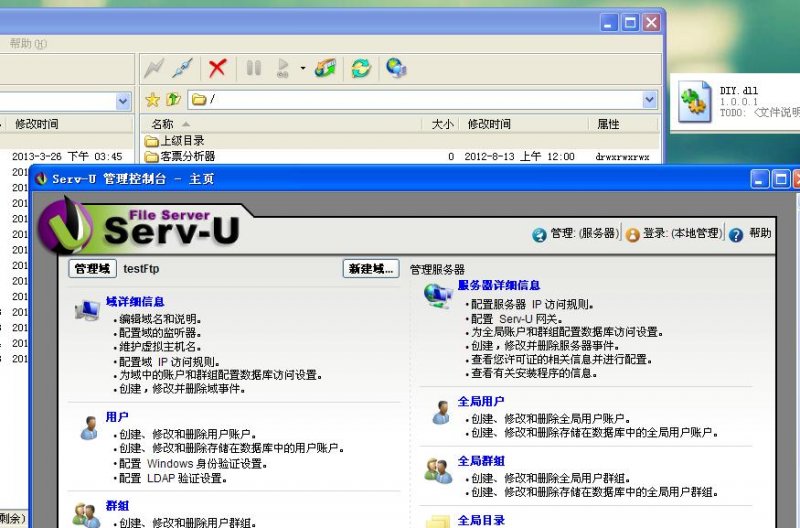The width and height of the screenshot is (800, 528).
Task: Click the transfer mode icon with arrows
Action: [x=326, y=68]
